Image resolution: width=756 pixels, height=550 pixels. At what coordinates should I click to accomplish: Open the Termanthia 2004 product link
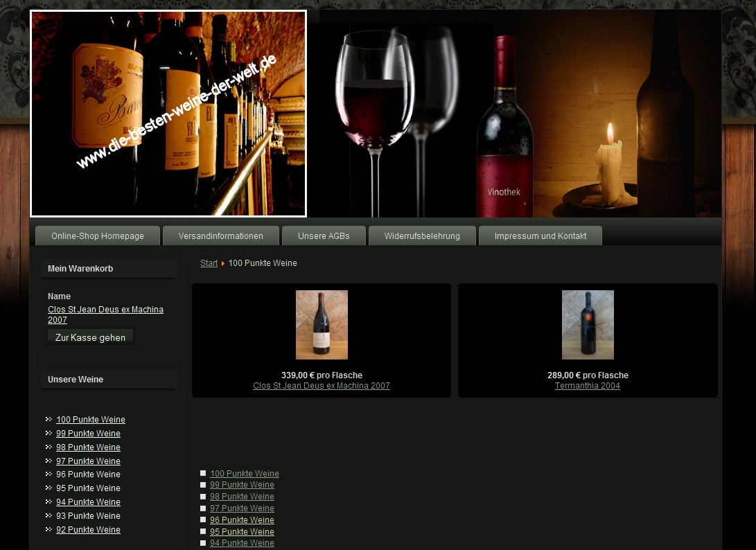tap(587, 386)
